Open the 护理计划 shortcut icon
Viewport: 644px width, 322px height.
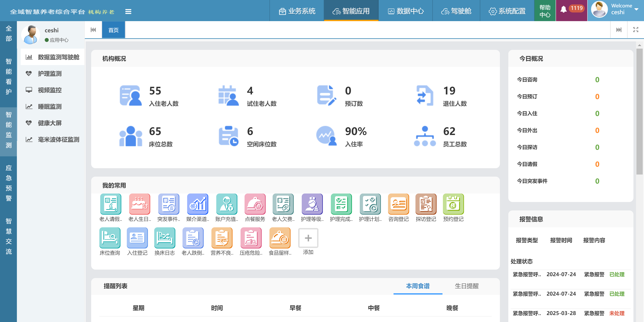coord(370,204)
